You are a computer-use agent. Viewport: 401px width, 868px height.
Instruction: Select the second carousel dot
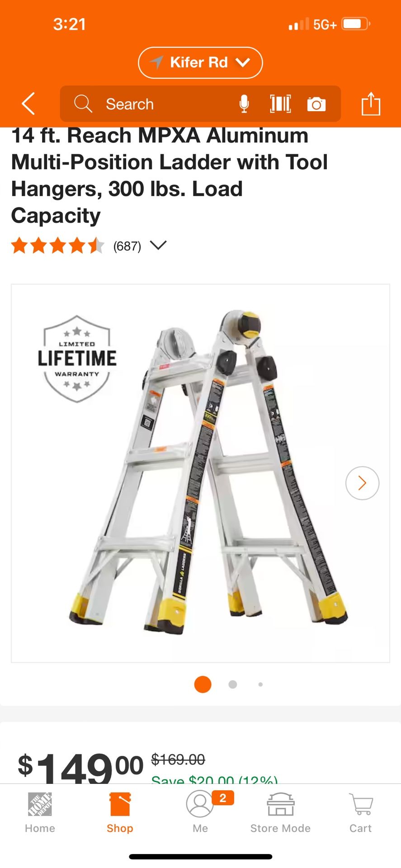[x=233, y=684]
